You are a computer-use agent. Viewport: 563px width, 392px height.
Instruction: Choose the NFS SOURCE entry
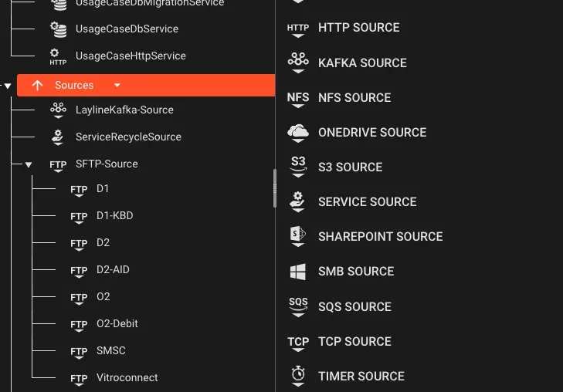[339, 97]
